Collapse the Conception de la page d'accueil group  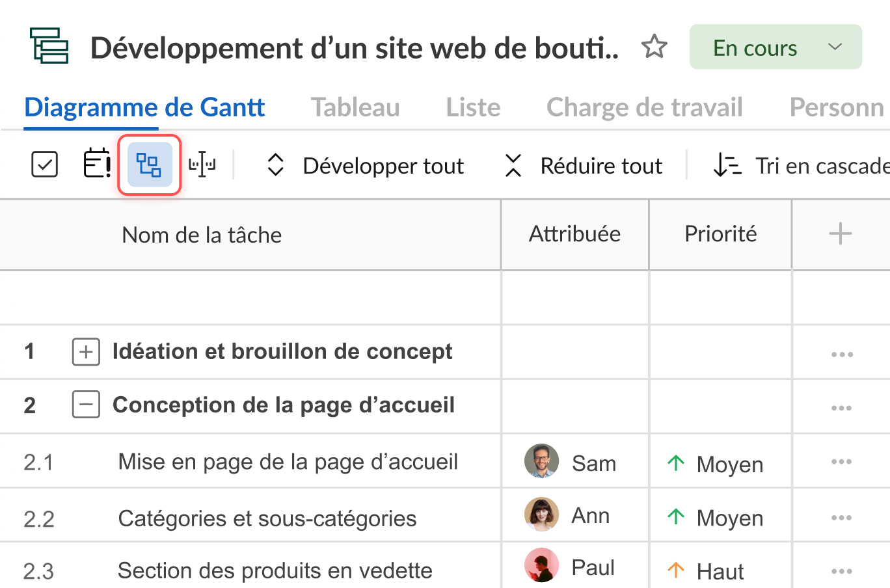86,405
